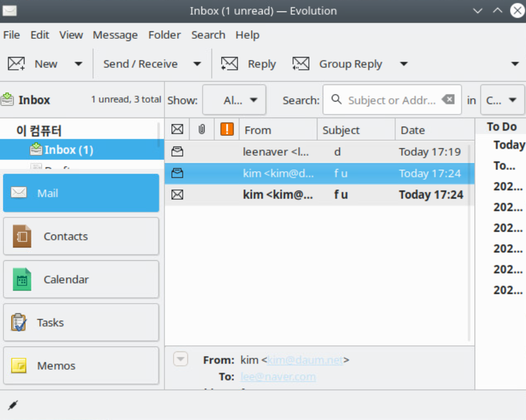Sort messages by Subject column
This screenshot has height=420, width=526.
(356, 130)
